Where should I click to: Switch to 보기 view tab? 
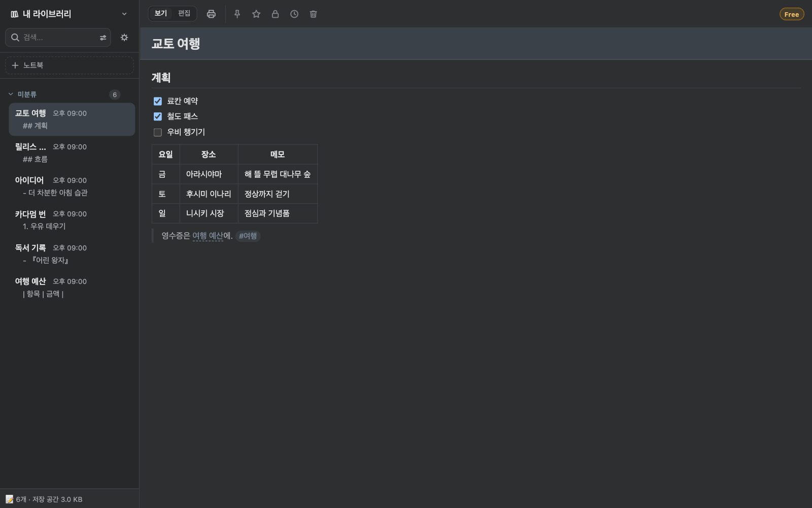pos(161,14)
